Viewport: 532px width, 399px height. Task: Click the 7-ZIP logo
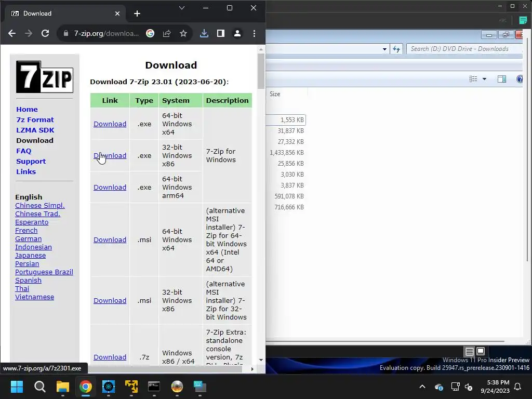(x=45, y=77)
